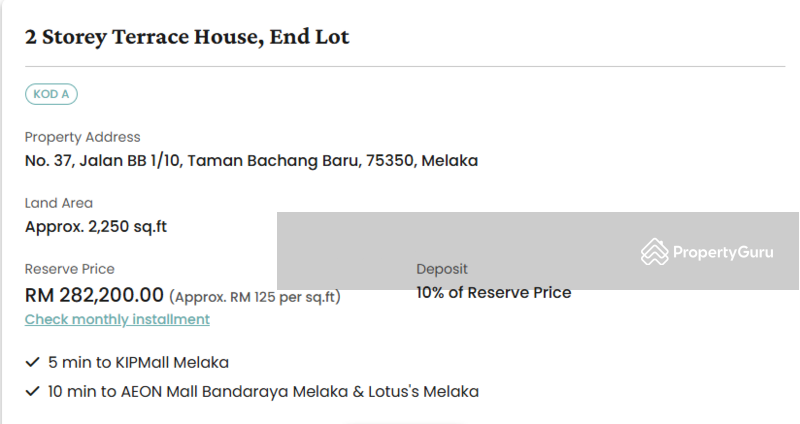800x424 pixels.
Task: Select the Jalan BB 1/10 address text
Action: pyautogui.click(x=252, y=161)
